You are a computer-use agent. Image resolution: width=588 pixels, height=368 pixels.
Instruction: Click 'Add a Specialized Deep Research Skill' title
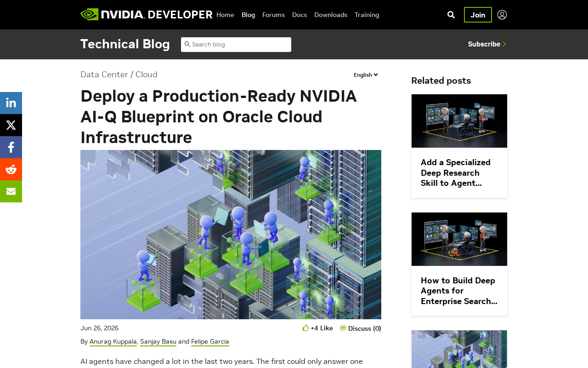tap(456, 173)
